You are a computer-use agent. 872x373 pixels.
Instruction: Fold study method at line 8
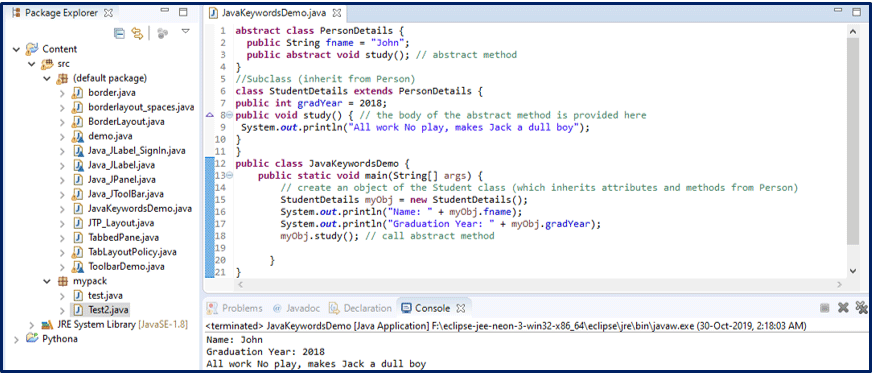pyautogui.click(x=230, y=115)
